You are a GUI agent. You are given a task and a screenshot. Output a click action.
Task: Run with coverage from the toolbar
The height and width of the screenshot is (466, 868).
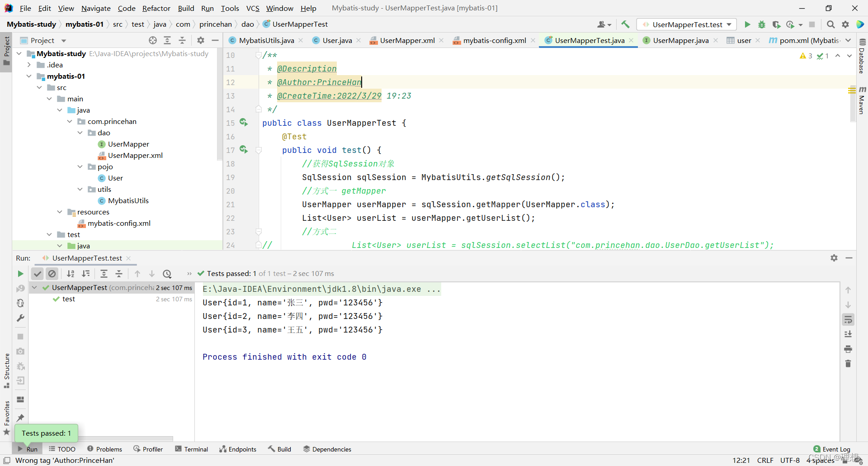coord(776,24)
